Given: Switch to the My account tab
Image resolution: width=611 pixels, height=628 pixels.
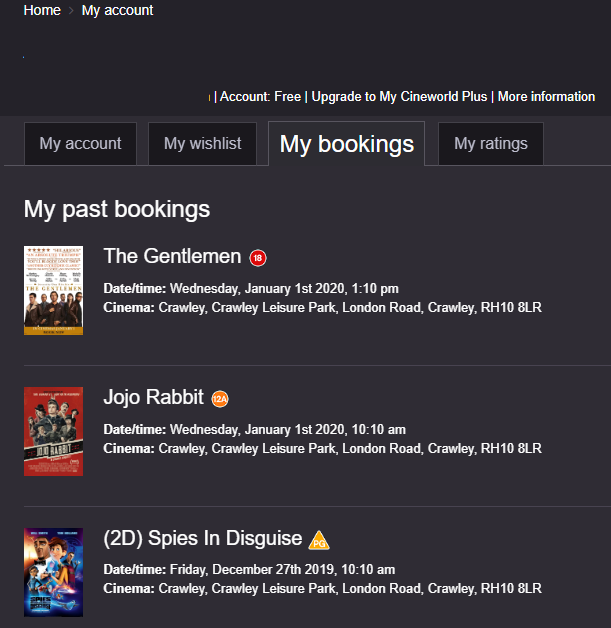Looking at the screenshot, I should click(80, 144).
